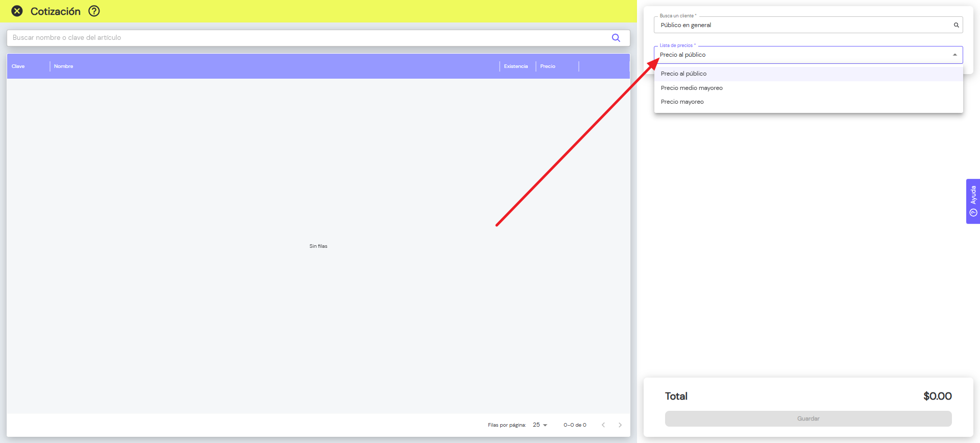
Task: Select Precio al público option
Action: click(808, 74)
